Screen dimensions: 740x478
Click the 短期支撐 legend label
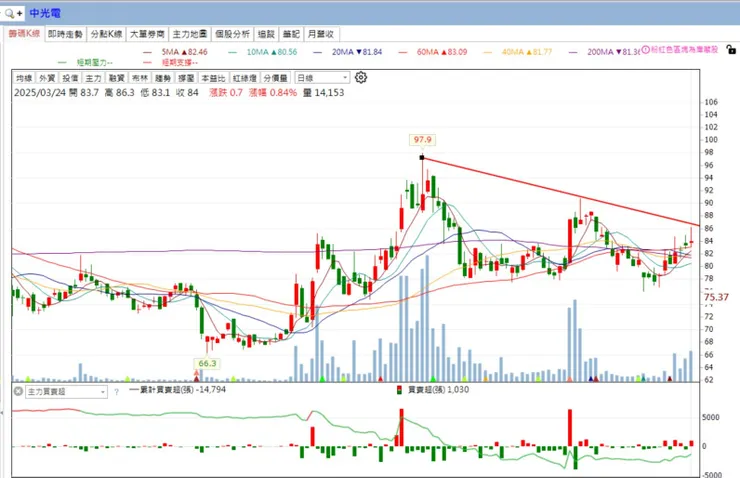click(x=179, y=62)
